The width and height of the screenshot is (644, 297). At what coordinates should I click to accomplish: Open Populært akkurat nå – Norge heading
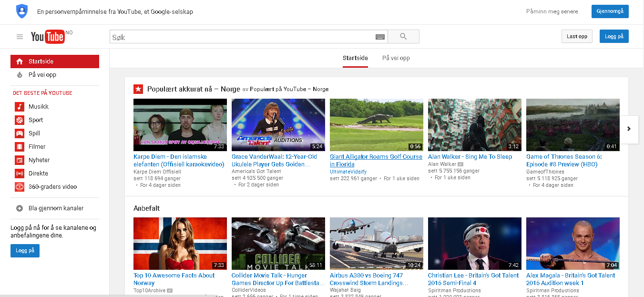[194, 89]
